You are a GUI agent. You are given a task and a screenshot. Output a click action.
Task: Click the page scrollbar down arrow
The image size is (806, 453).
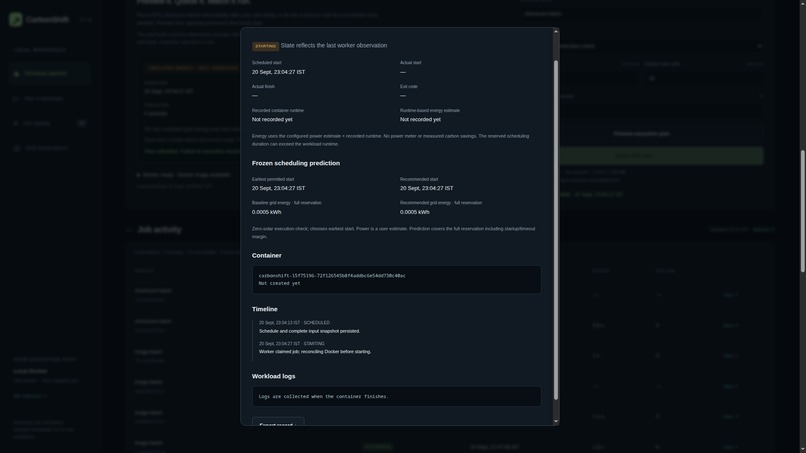coord(802,449)
